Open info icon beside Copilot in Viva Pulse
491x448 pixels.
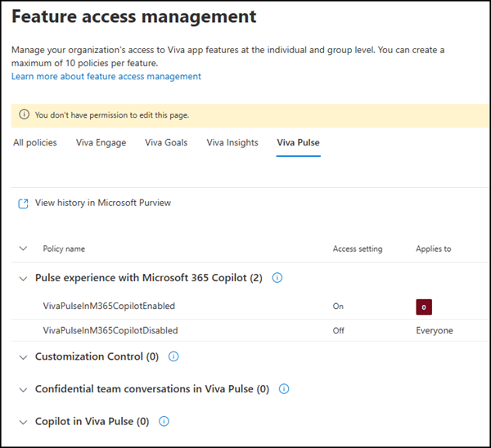point(164,421)
